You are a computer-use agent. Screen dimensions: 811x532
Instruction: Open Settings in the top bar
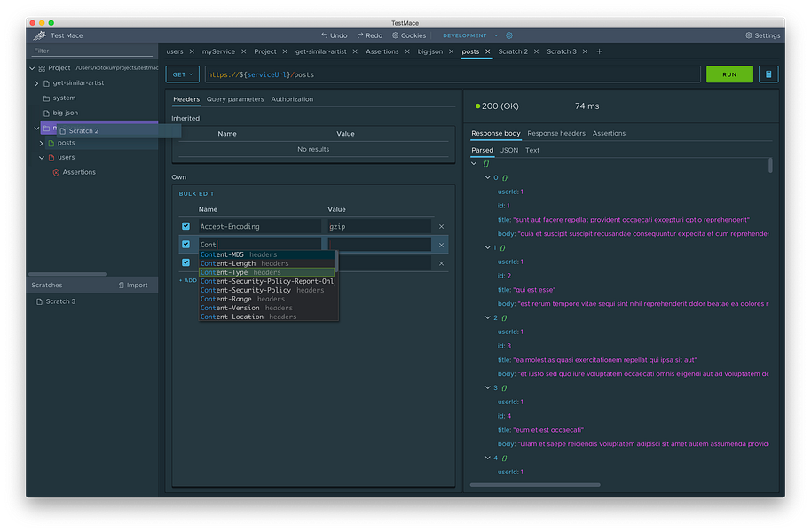click(762, 35)
